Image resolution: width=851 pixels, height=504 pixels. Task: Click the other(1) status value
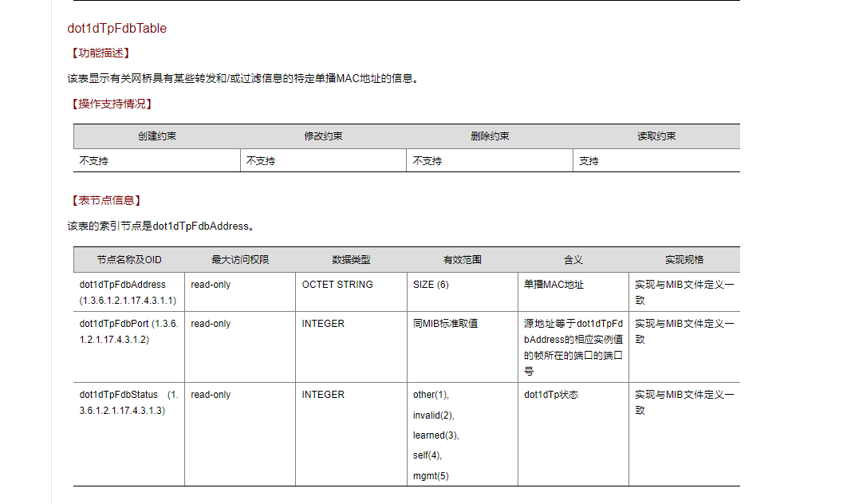pyautogui.click(x=431, y=395)
